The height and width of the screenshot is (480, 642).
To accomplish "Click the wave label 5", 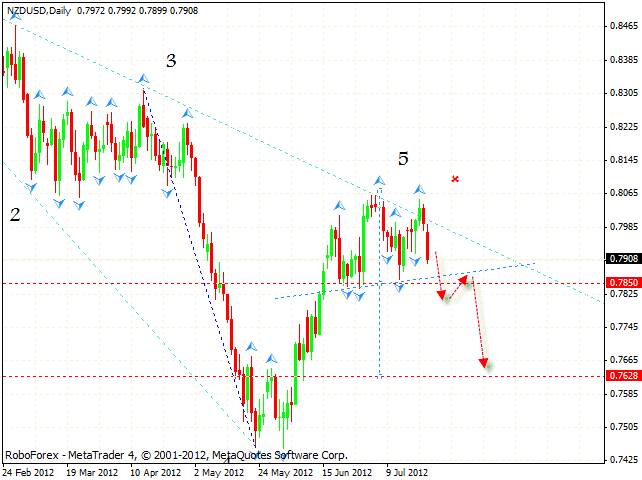I will tap(403, 158).
